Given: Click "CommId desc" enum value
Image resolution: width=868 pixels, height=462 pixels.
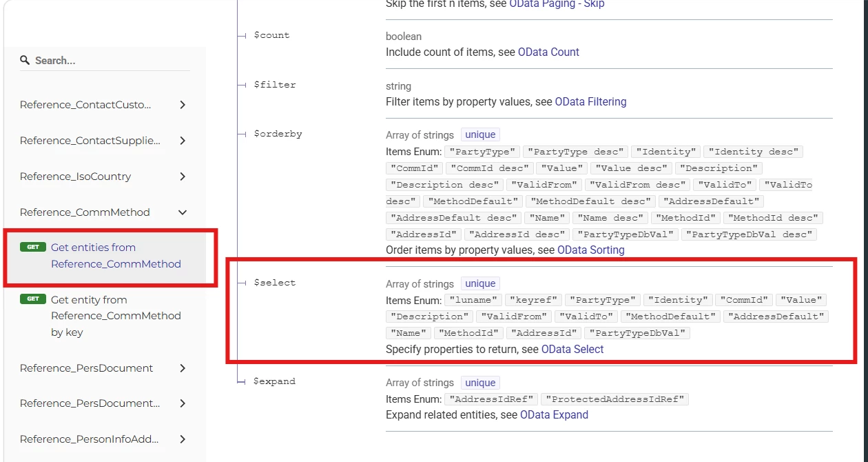Looking at the screenshot, I should (x=489, y=168).
